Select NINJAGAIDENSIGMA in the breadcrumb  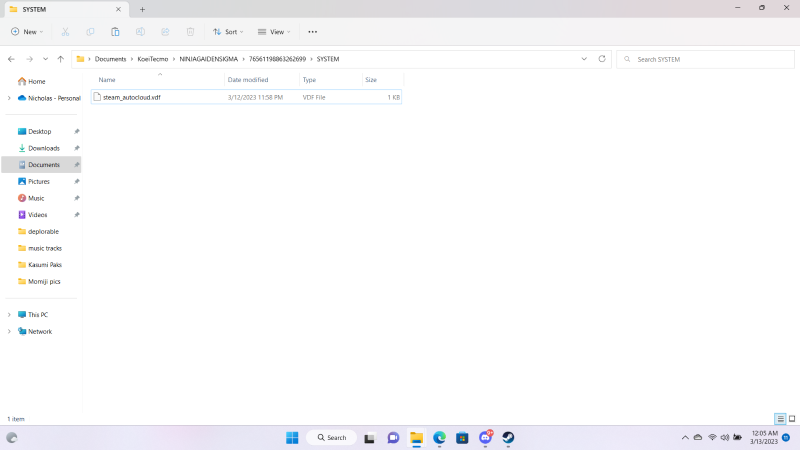209,59
